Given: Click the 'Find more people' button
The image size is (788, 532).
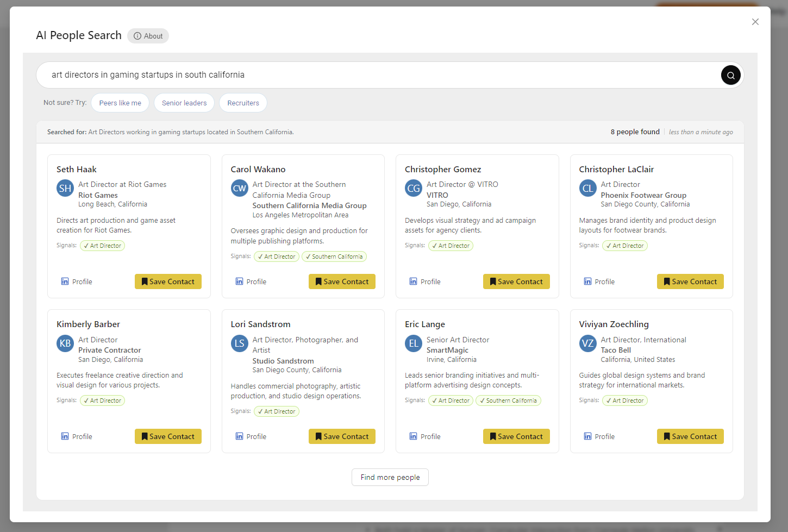Looking at the screenshot, I should pos(390,477).
